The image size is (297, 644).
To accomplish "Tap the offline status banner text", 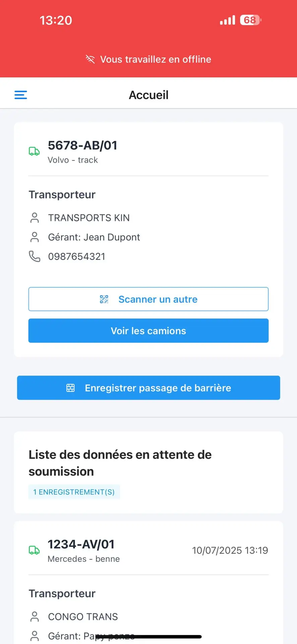I will pos(156,59).
